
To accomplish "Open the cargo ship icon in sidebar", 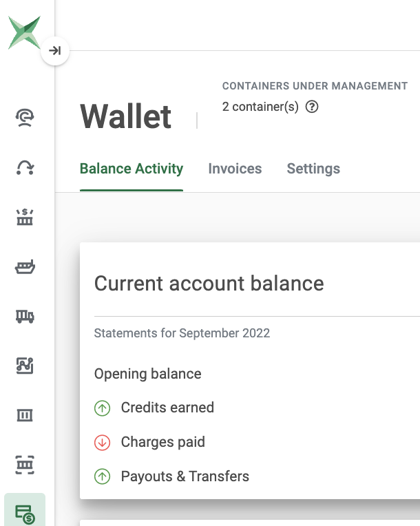I will pyautogui.click(x=25, y=266).
